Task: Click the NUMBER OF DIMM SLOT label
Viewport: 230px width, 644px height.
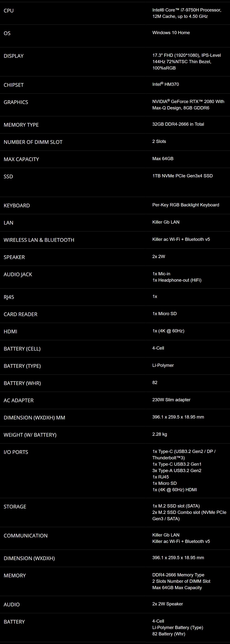Action: pyautogui.click(x=33, y=142)
